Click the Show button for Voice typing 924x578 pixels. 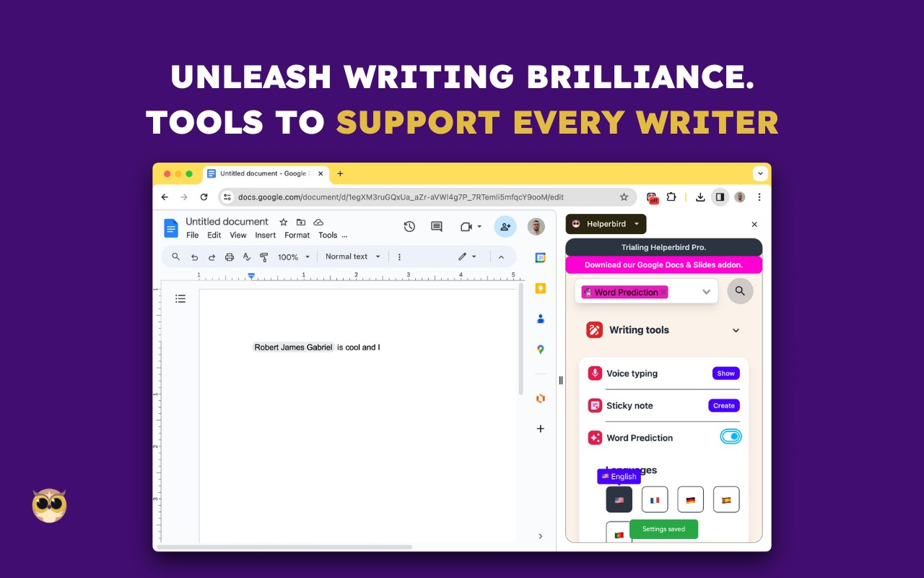tap(725, 374)
